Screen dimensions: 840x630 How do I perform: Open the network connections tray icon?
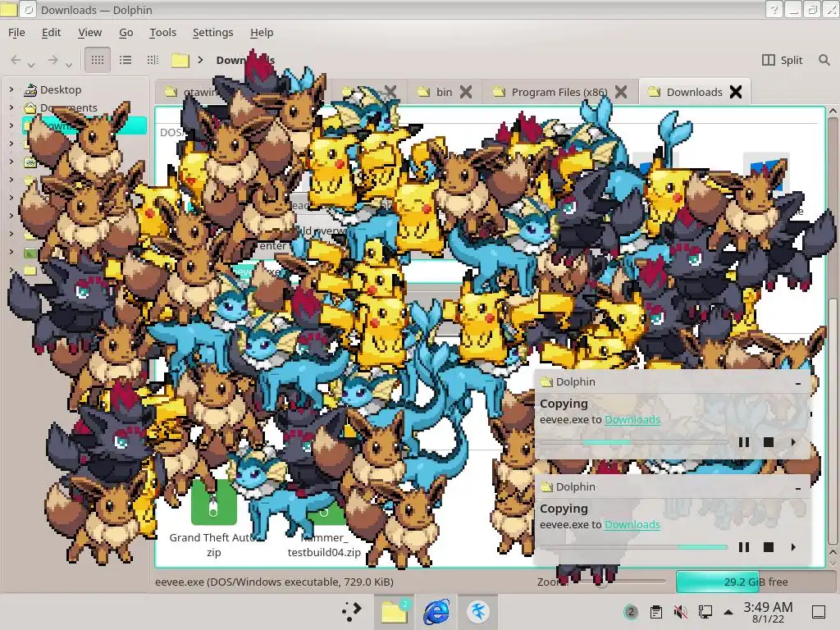pyautogui.click(x=705, y=612)
